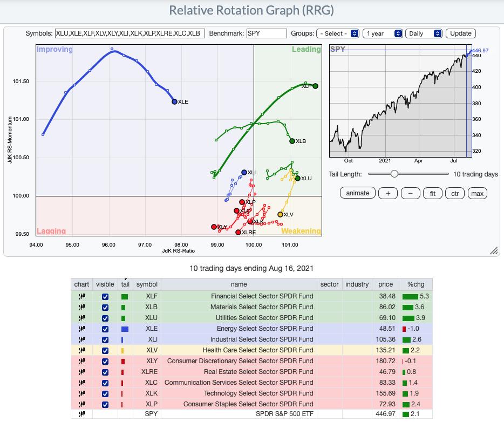Open the chart icon for XLE row
The image size is (504, 422).
click(x=81, y=329)
